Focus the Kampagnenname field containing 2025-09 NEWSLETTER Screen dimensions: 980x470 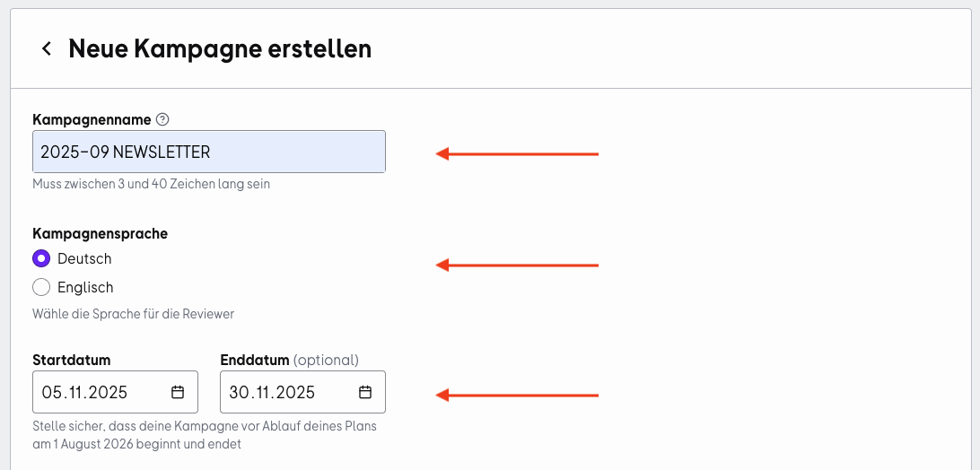(209, 152)
